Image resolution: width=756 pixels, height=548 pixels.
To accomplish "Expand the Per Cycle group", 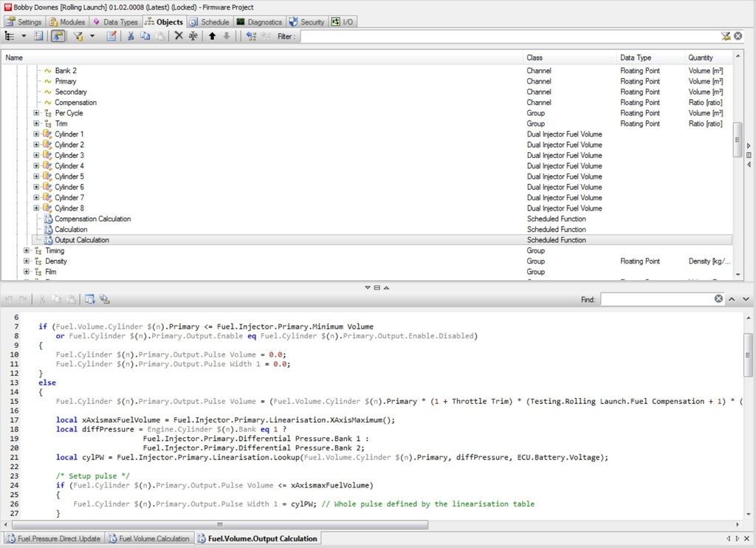I will pyautogui.click(x=36, y=113).
